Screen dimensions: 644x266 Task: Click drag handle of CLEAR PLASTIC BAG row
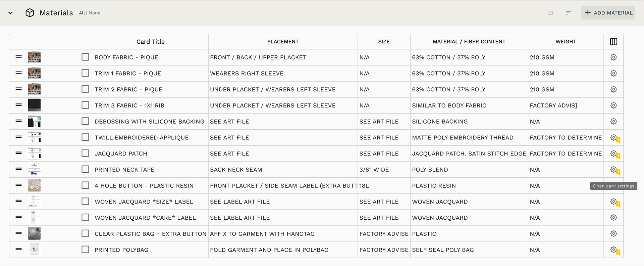click(x=19, y=233)
